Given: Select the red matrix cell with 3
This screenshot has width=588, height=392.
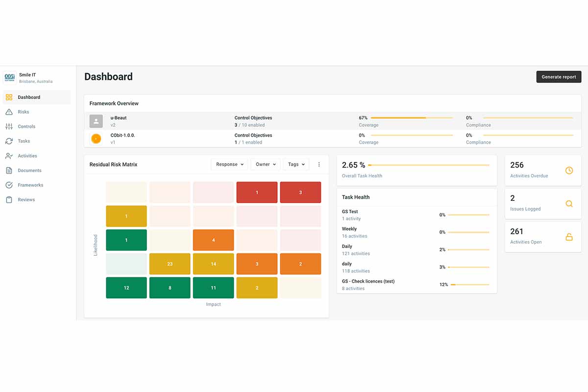Looking at the screenshot, I should point(300,193).
